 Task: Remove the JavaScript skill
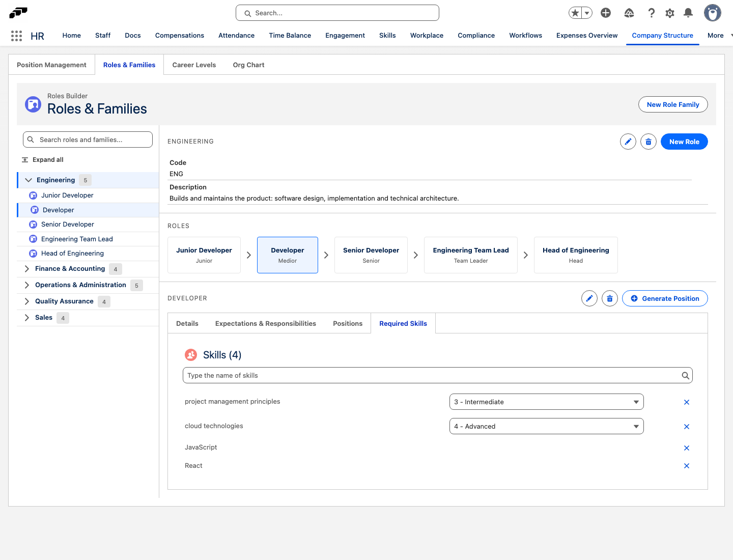687,448
